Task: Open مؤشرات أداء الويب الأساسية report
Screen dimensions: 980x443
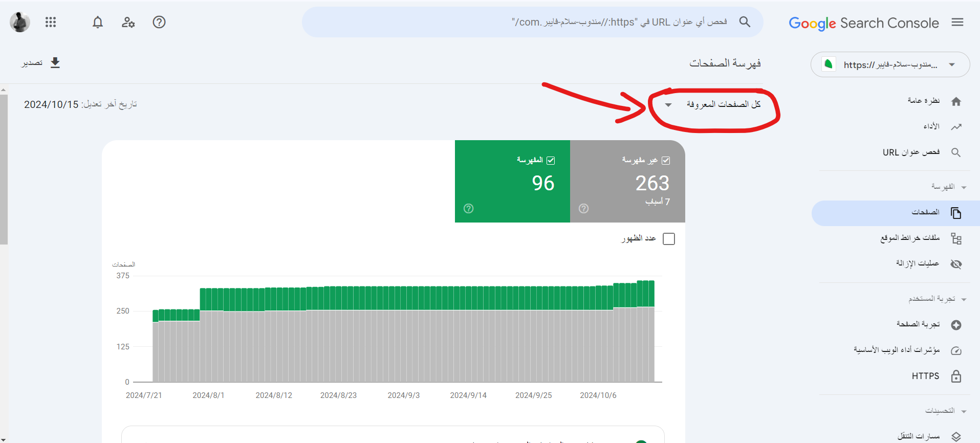Action: pyautogui.click(x=897, y=350)
